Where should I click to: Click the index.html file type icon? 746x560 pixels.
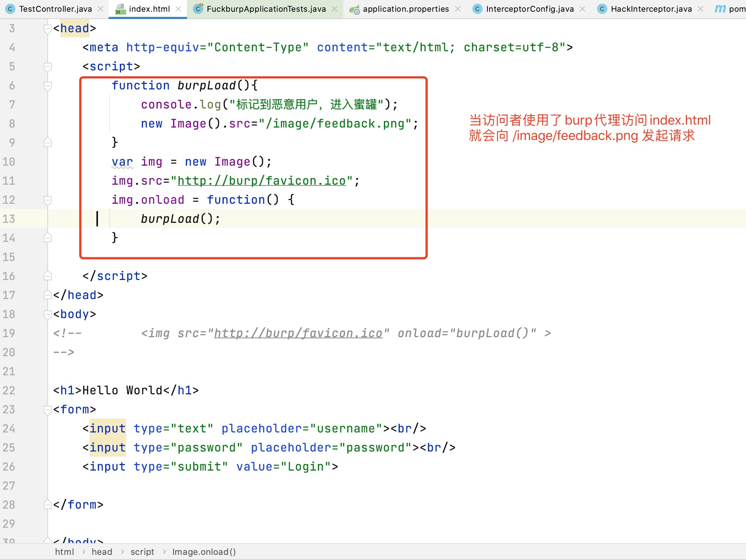[x=120, y=9]
